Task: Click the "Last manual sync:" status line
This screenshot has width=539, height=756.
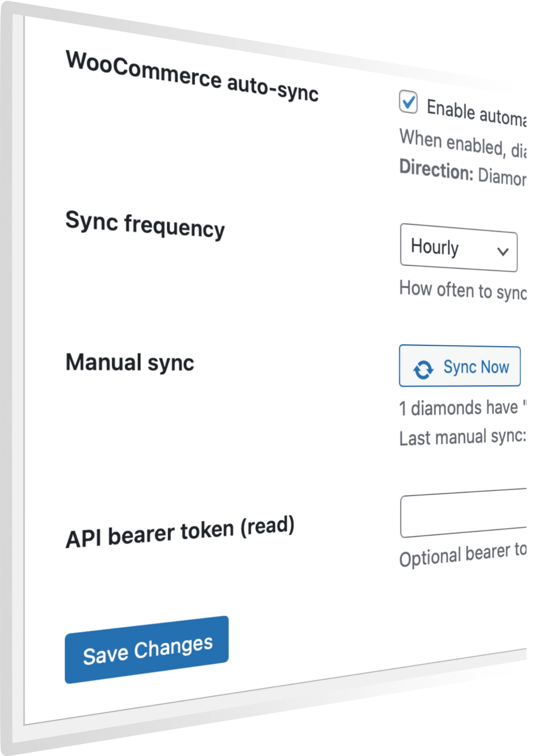Action: pos(462,437)
